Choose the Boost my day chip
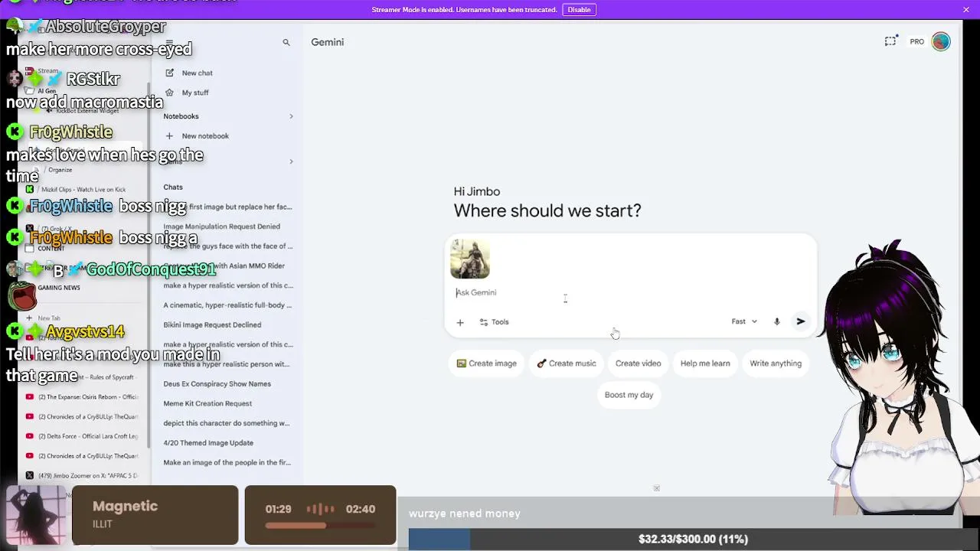Image resolution: width=980 pixels, height=551 pixels. tap(629, 395)
